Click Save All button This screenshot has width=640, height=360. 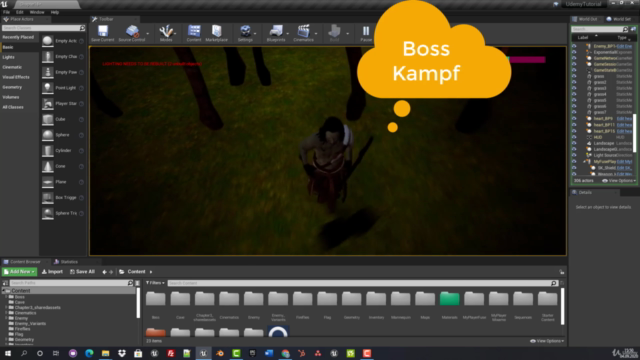tap(82, 272)
